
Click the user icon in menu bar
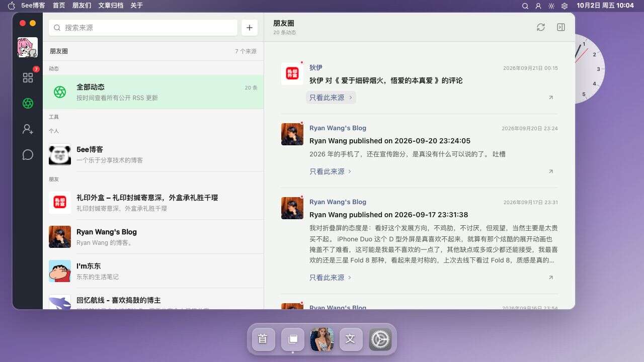point(538,6)
